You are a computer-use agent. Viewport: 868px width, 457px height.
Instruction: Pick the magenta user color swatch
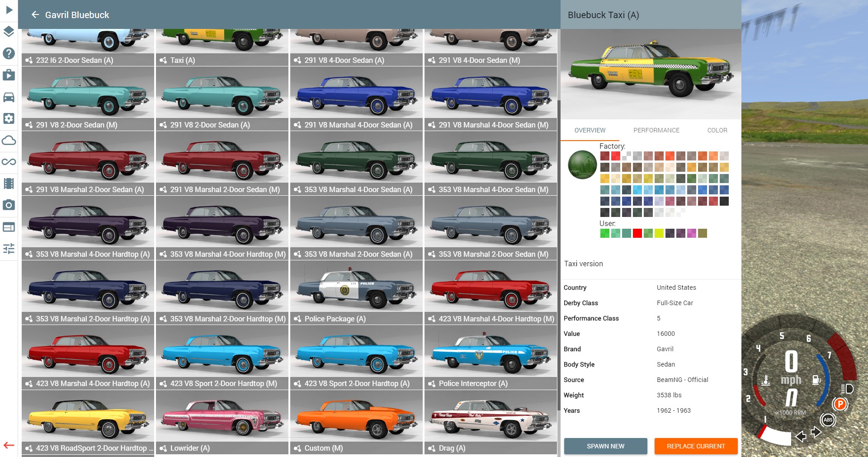pos(692,233)
